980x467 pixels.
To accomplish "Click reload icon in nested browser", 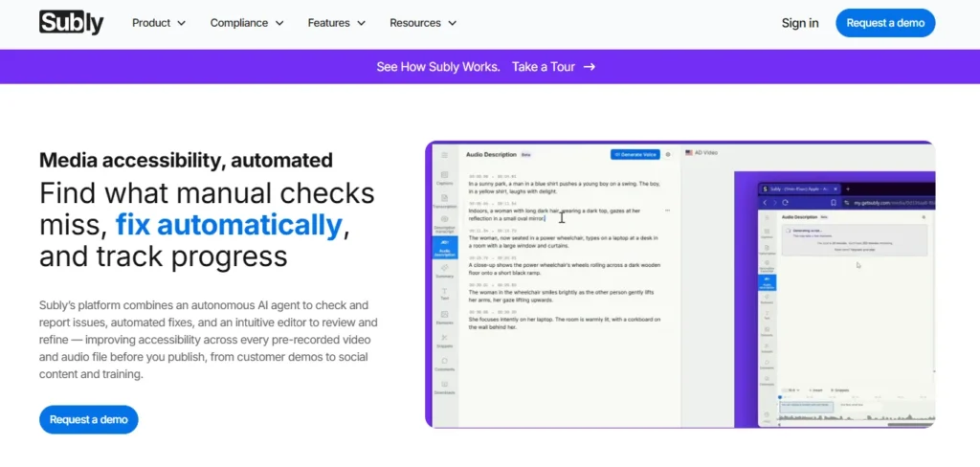I will [x=786, y=203].
